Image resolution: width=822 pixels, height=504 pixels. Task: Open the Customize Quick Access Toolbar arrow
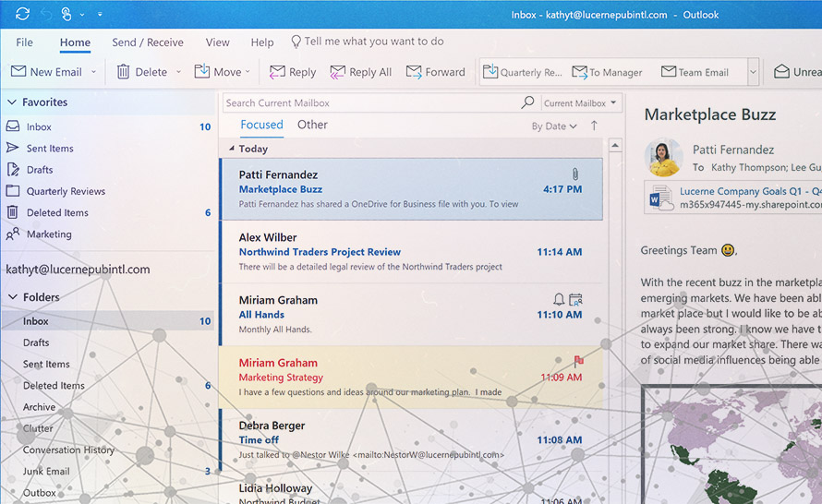tap(100, 15)
